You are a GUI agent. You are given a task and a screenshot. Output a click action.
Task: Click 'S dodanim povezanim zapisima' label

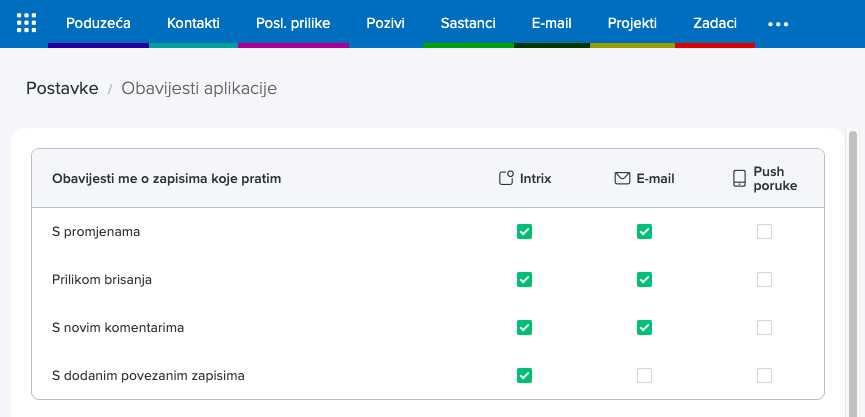click(148, 376)
